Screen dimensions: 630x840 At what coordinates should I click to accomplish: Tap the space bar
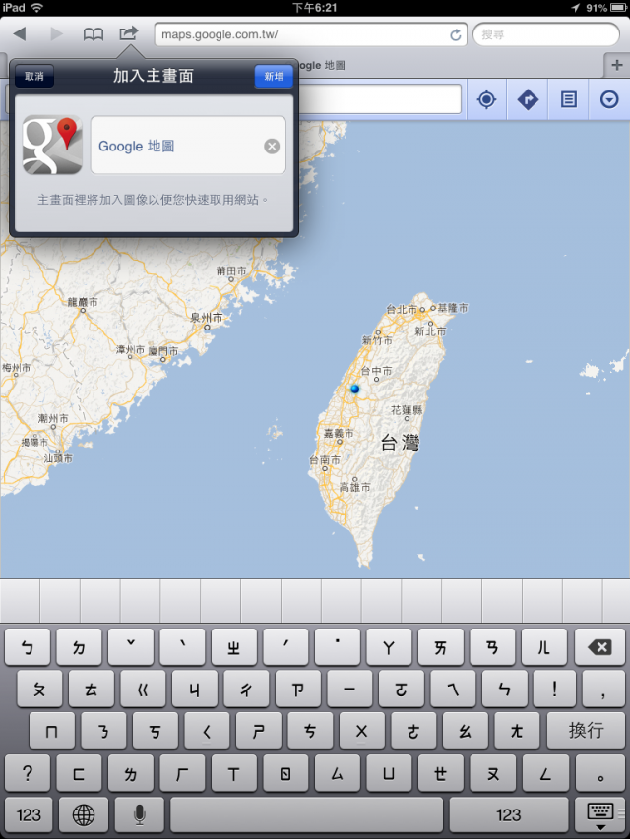tap(307, 814)
